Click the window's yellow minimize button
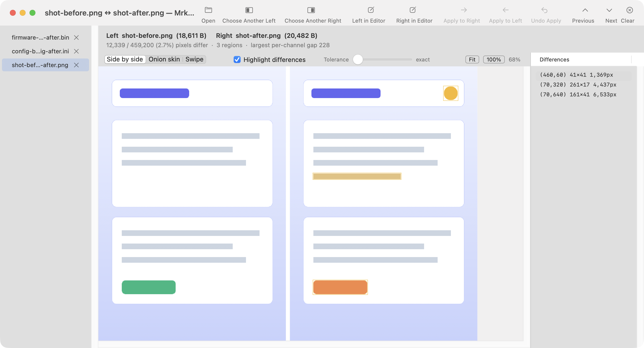The height and width of the screenshot is (348, 644). click(22, 13)
